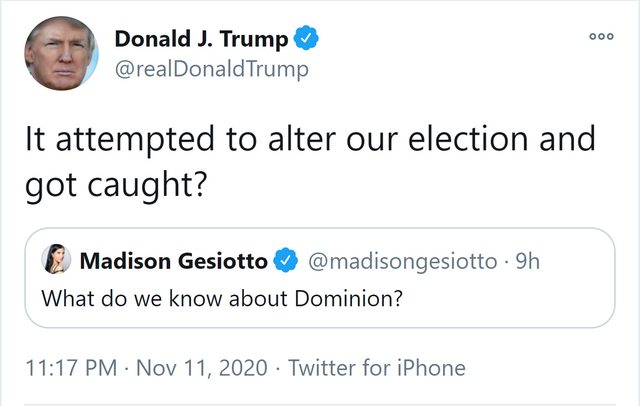This screenshot has height=406, width=640.
Task: Click Donald J. Trump's profile avatar
Action: pyautogui.click(x=61, y=55)
